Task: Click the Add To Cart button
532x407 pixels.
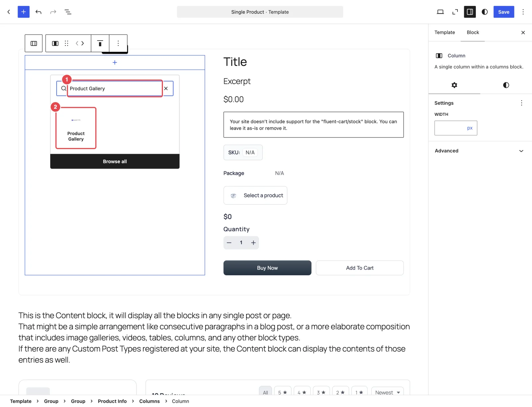Action: click(x=360, y=268)
